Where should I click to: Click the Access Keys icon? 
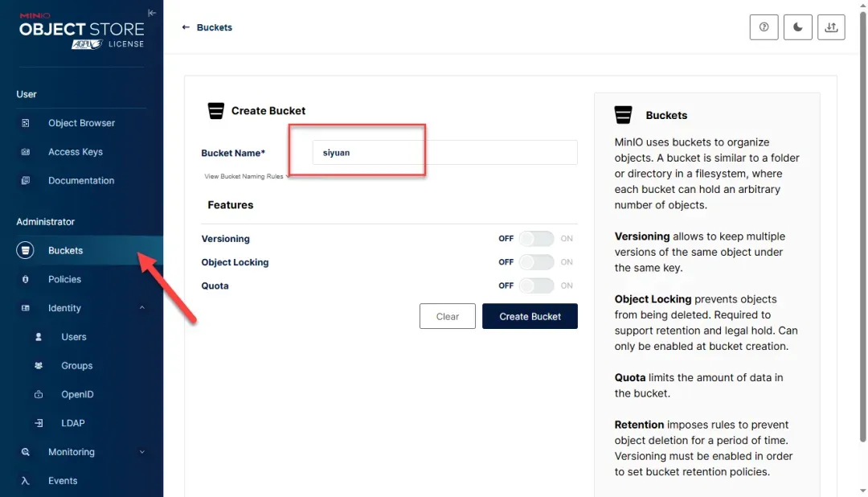(x=26, y=152)
